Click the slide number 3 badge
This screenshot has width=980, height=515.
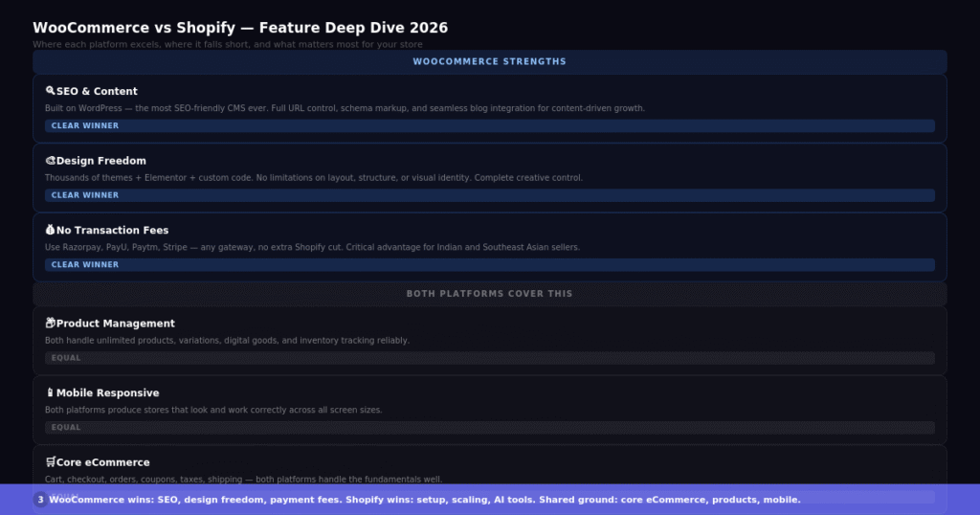point(40,500)
